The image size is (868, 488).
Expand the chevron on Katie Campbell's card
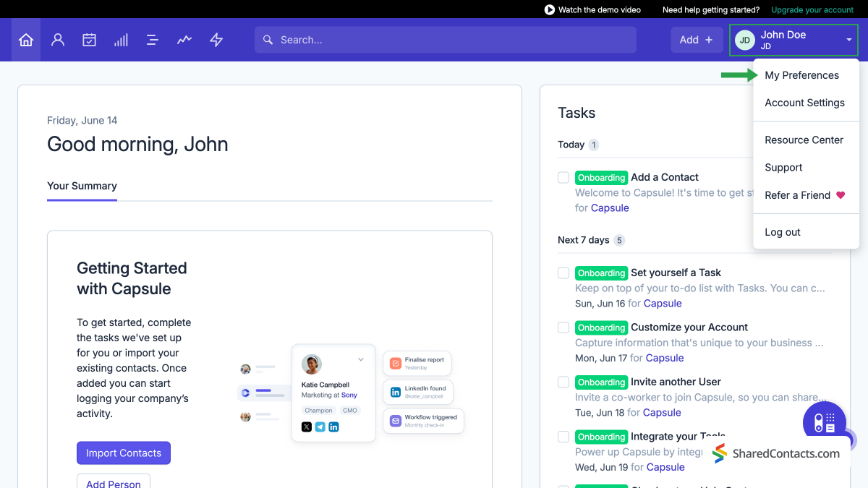coord(360,359)
